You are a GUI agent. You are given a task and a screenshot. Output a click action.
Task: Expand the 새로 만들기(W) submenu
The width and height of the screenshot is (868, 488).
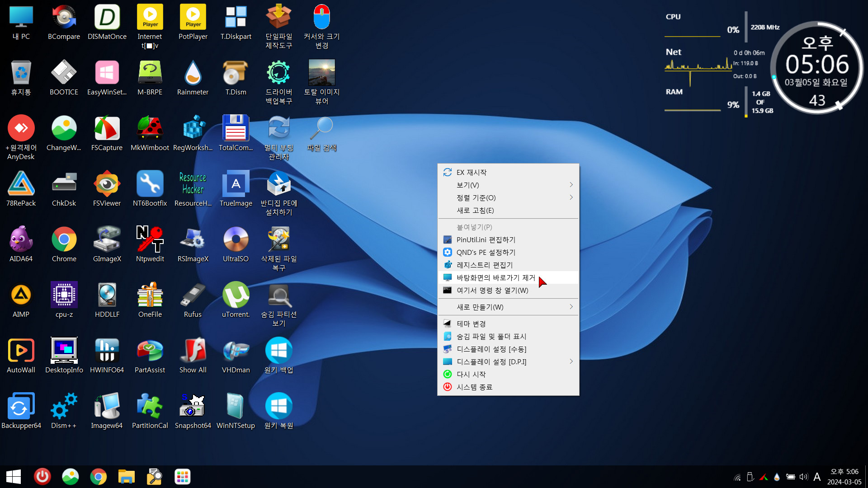(508, 307)
